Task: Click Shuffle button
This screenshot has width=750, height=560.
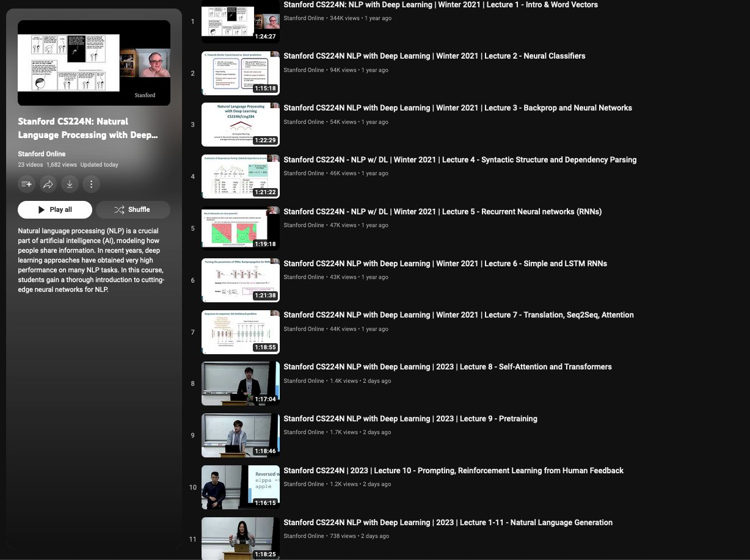Action: (133, 209)
